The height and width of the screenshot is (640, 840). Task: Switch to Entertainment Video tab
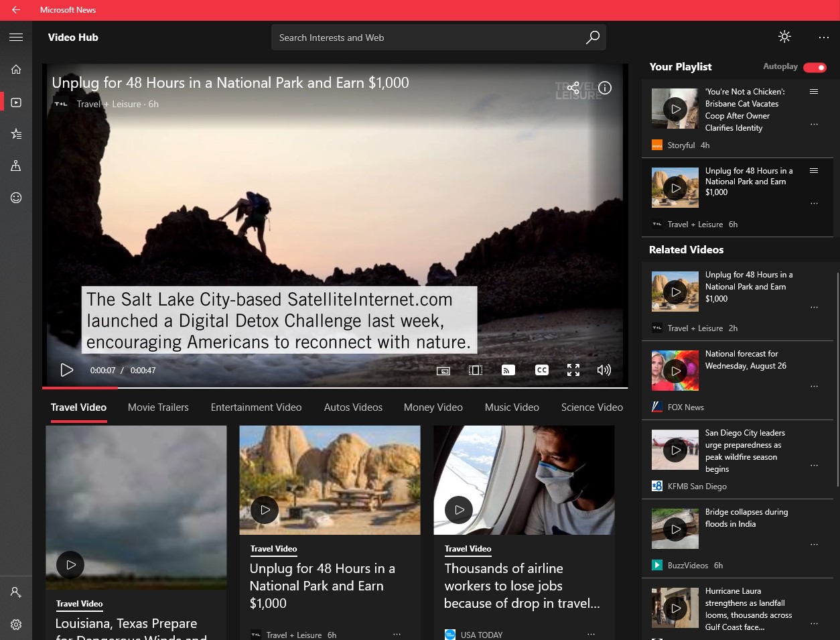(x=256, y=407)
